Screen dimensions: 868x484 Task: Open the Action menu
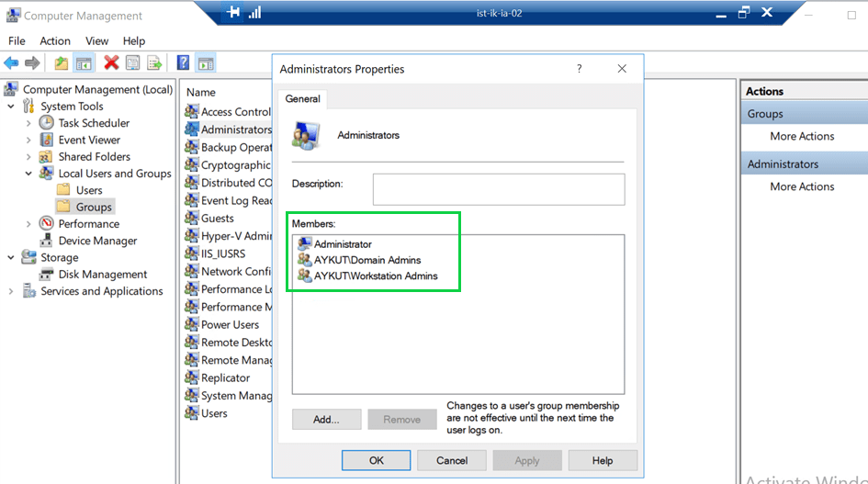coord(55,41)
